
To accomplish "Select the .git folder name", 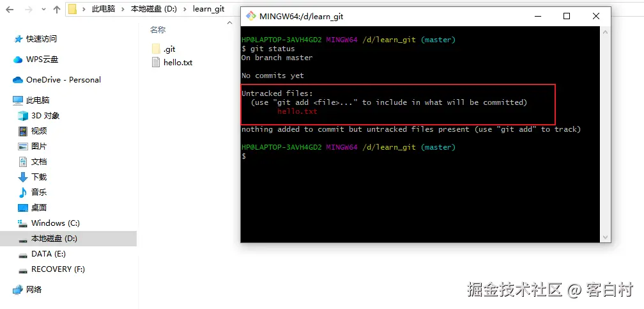I will click(169, 49).
